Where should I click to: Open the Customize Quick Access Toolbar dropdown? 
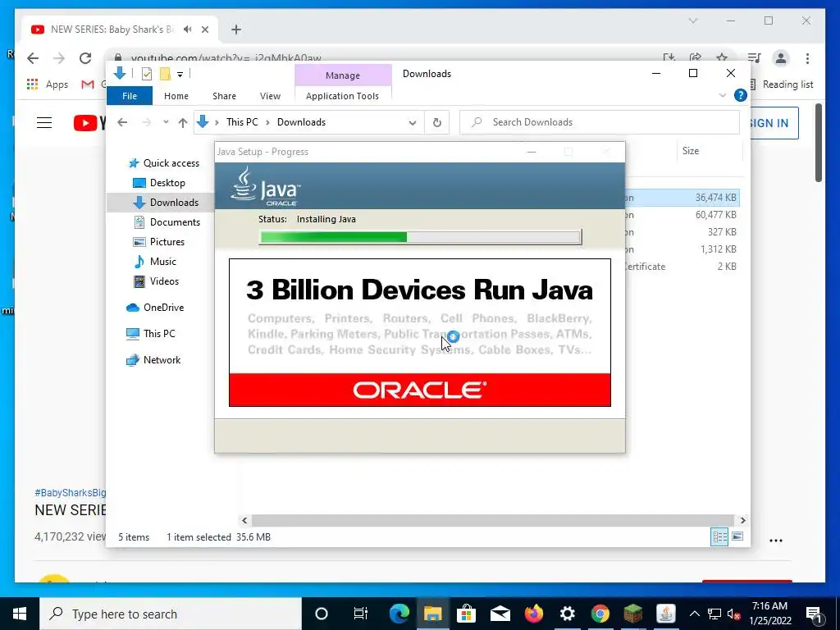pyautogui.click(x=180, y=75)
